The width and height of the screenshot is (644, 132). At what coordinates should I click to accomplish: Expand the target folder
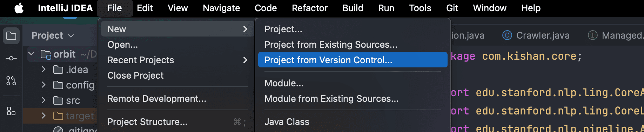coord(43,115)
